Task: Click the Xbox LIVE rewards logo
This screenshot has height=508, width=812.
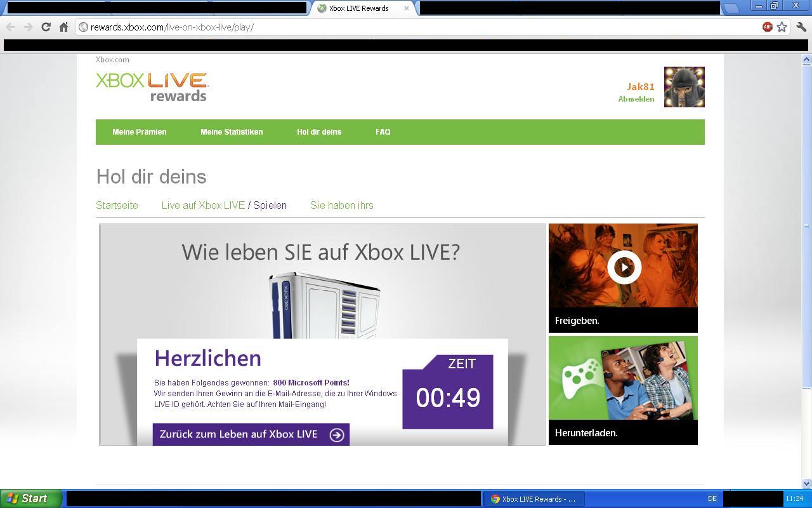Action: [152, 86]
